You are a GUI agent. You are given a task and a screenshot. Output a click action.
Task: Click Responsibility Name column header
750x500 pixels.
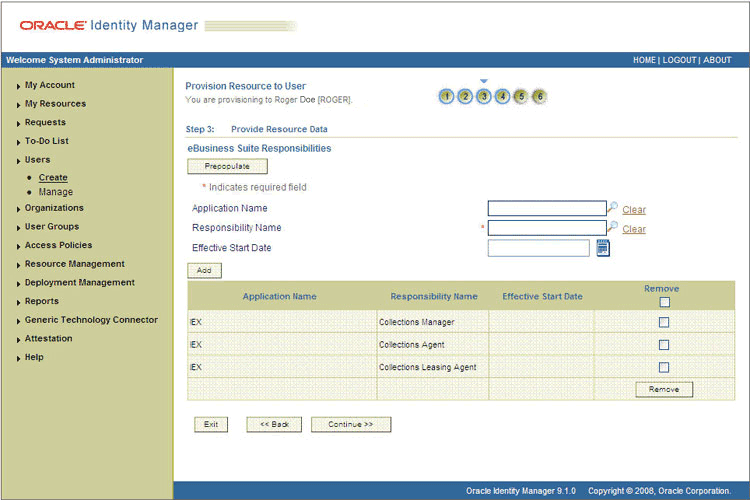coord(434,296)
